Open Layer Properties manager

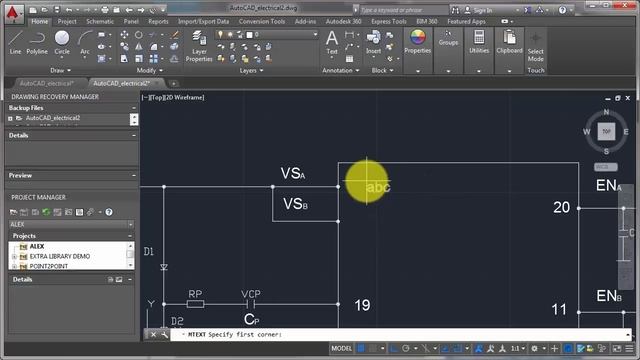pyautogui.click(x=199, y=46)
